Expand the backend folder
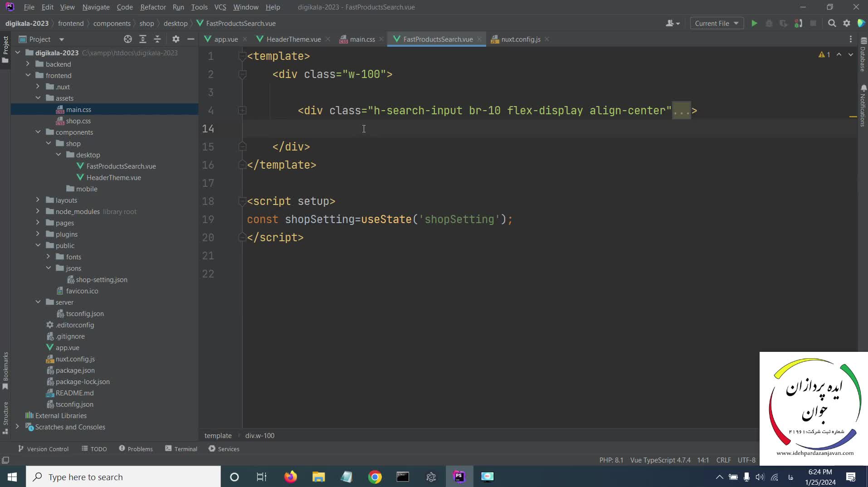Screen dimensions: 868x487 (28, 64)
